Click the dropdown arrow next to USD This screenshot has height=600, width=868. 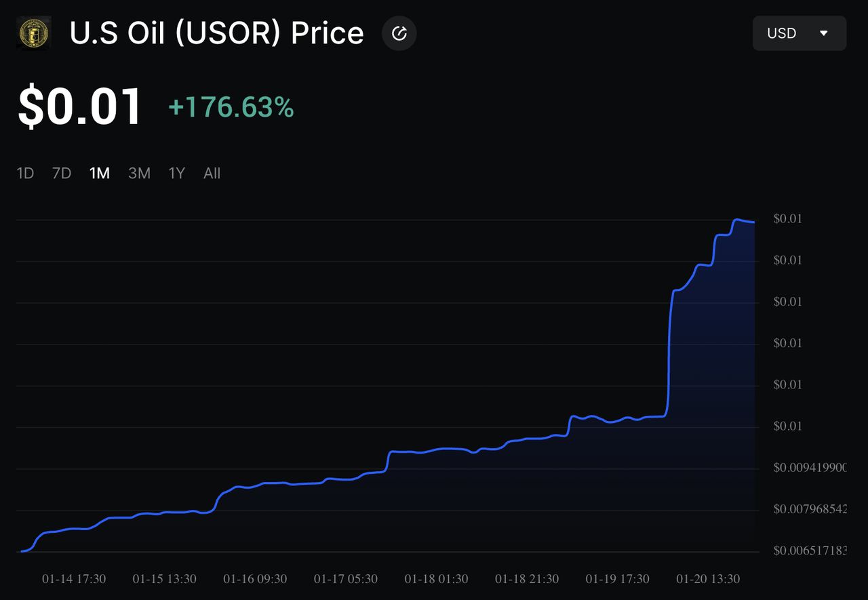(x=824, y=33)
